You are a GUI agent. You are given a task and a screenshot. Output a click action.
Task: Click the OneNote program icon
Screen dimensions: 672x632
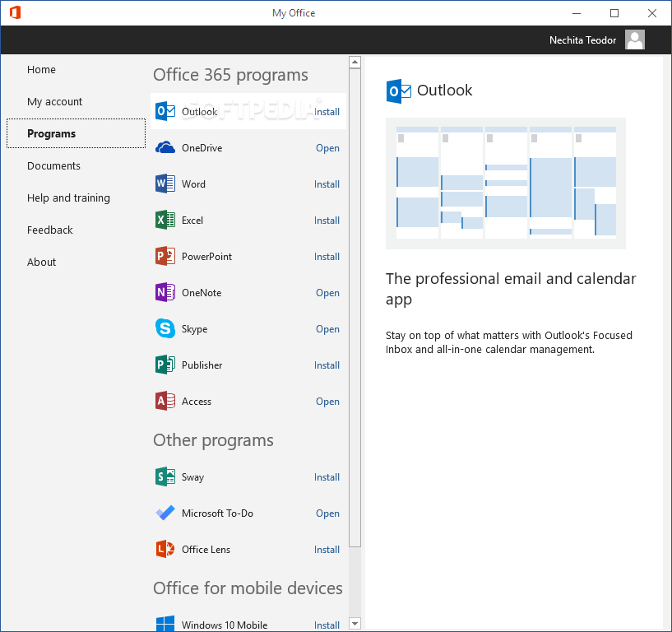click(165, 292)
